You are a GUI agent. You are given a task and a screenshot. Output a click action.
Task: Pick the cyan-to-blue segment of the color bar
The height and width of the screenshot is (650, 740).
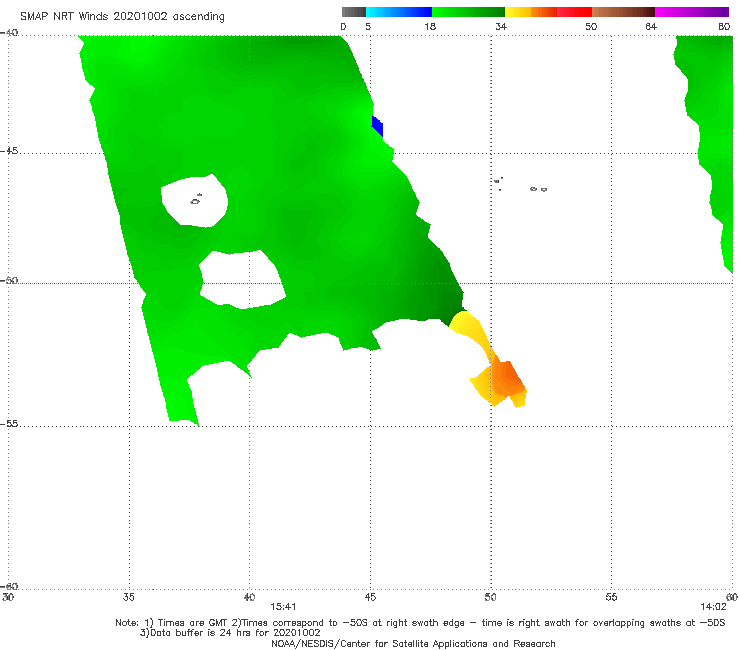tap(399, 12)
